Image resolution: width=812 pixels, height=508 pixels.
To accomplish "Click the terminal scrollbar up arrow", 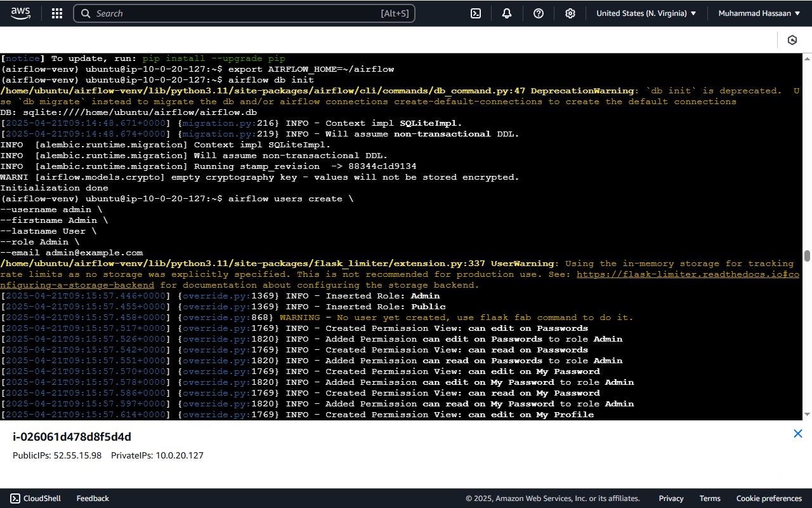I will [x=807, y=58].
